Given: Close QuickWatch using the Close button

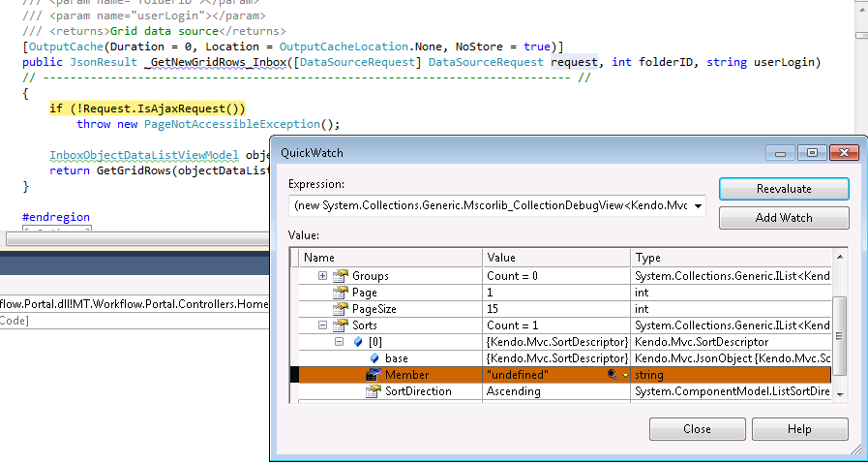Looking at the screenshot, I should point(697,429).
